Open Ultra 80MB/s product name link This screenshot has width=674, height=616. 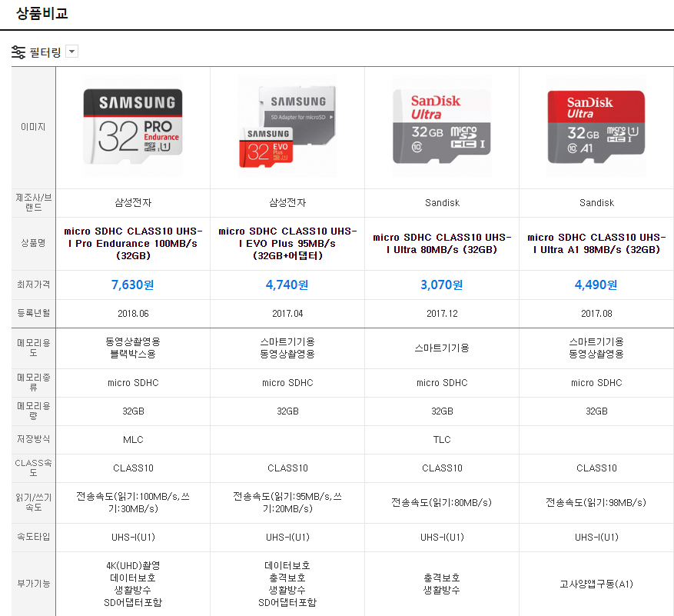442,244
